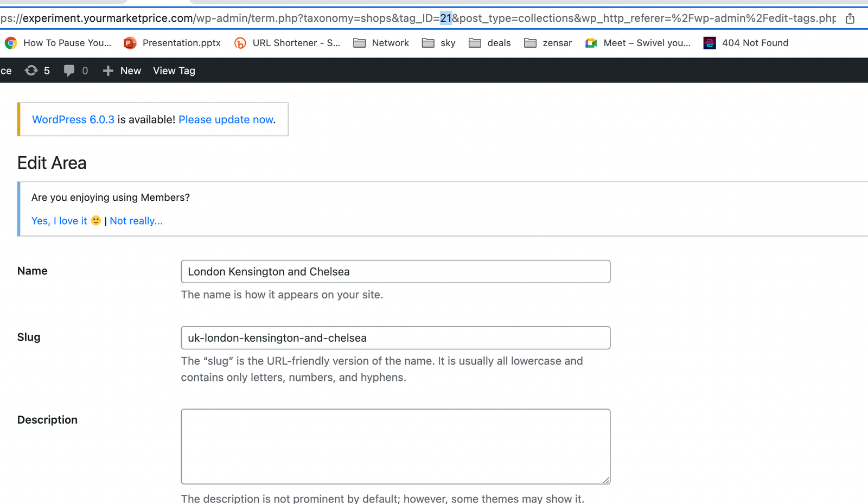Open How To Pause You... bookmark

click(x=58, y=43)
